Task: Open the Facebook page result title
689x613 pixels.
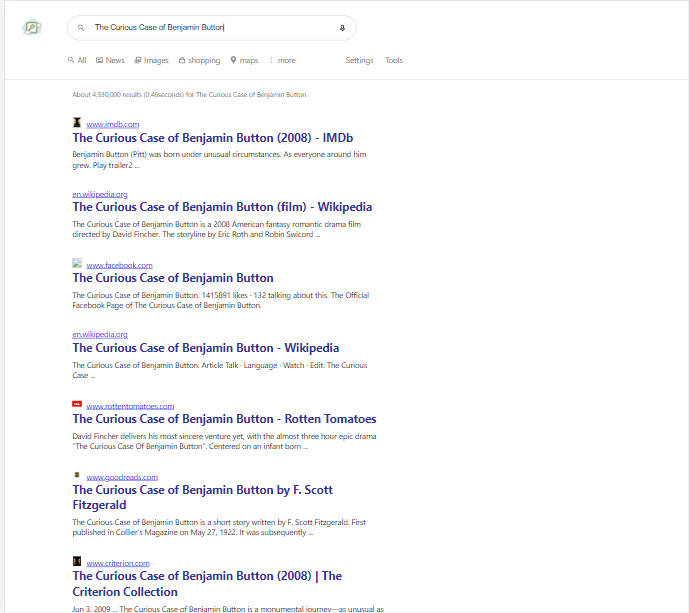Action: tap(173, 278)
